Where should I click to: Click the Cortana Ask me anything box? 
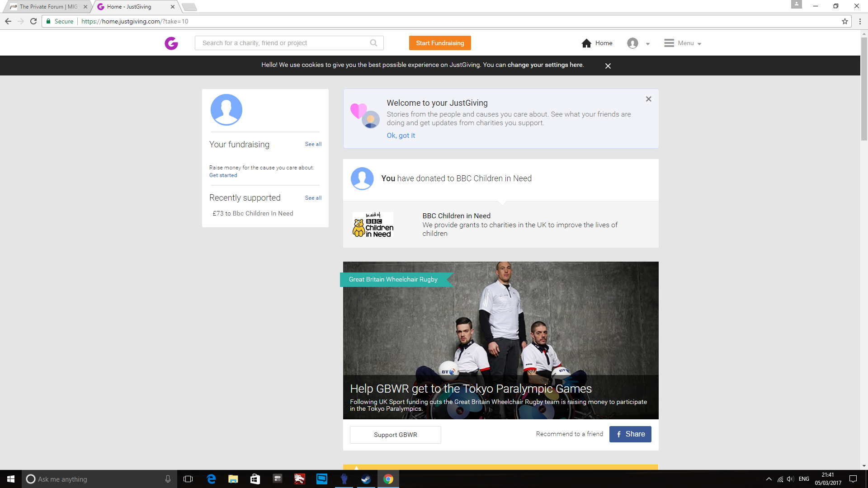point(99,479)
